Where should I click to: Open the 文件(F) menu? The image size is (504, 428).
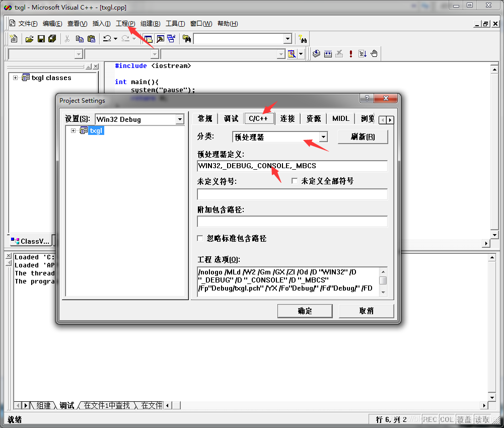tap(28, 24)
